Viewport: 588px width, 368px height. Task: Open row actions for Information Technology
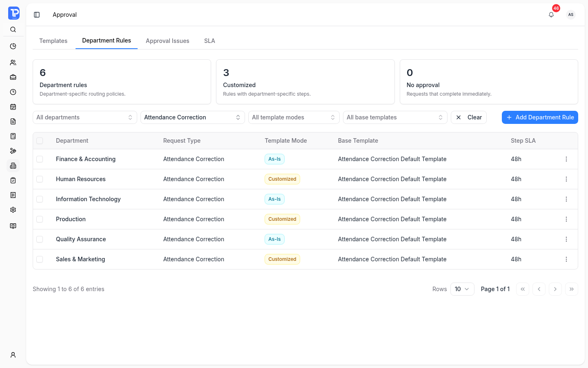(x=566, y=199)
